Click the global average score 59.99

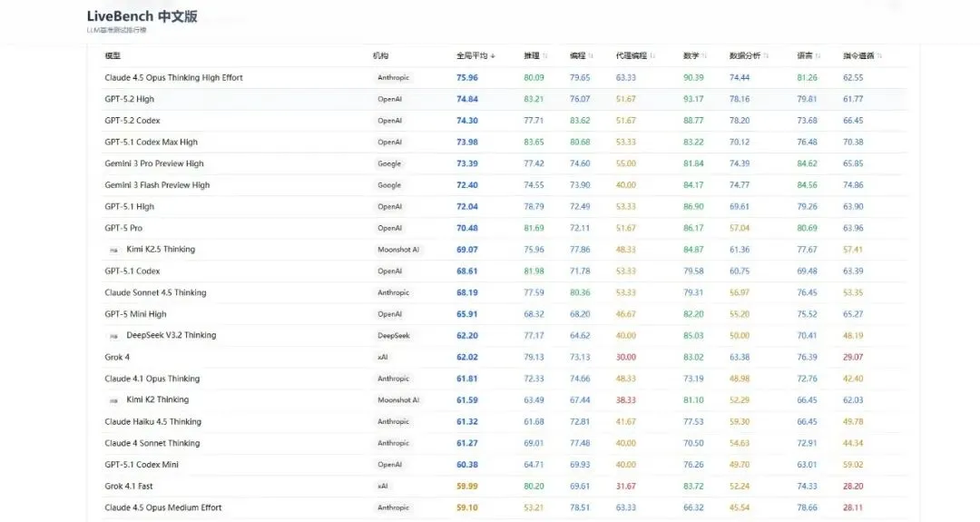(467, 486)
